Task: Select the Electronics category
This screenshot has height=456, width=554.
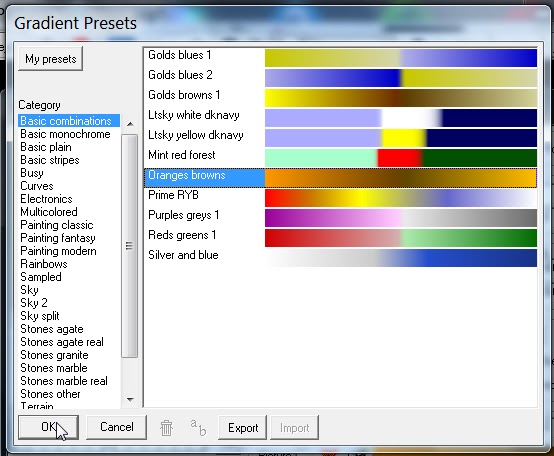Action: point(46,199)
